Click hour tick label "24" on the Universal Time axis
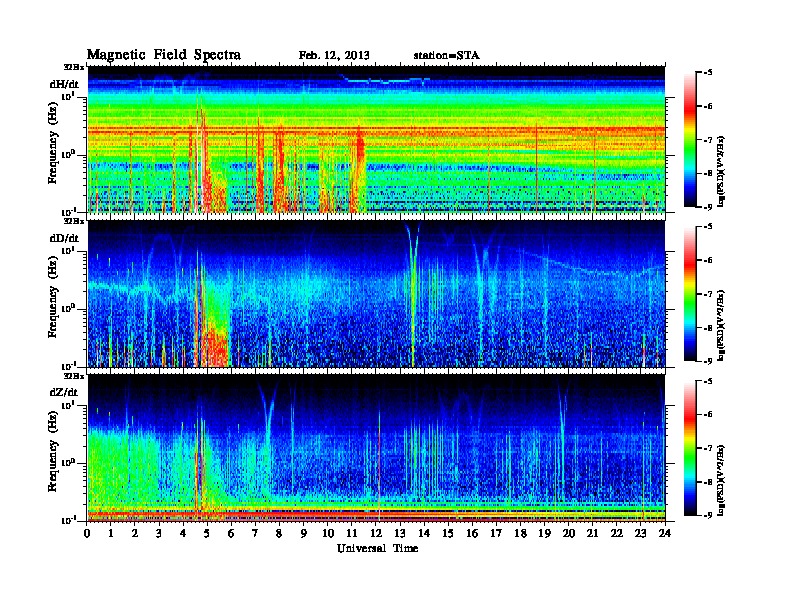Image resolution: width=792 pixels, height=612 pixels. tap(665, 533)
